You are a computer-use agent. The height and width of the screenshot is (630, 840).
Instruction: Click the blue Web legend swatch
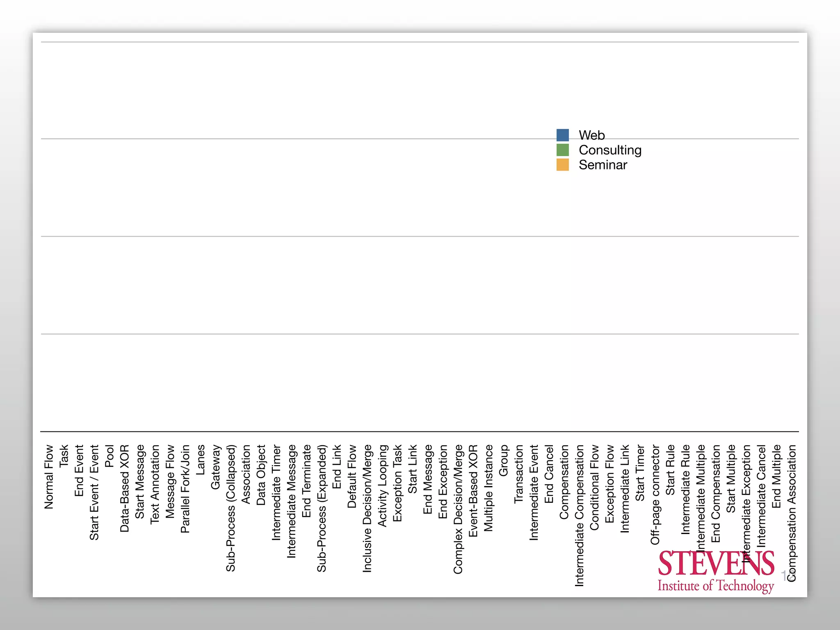point(562,135)
